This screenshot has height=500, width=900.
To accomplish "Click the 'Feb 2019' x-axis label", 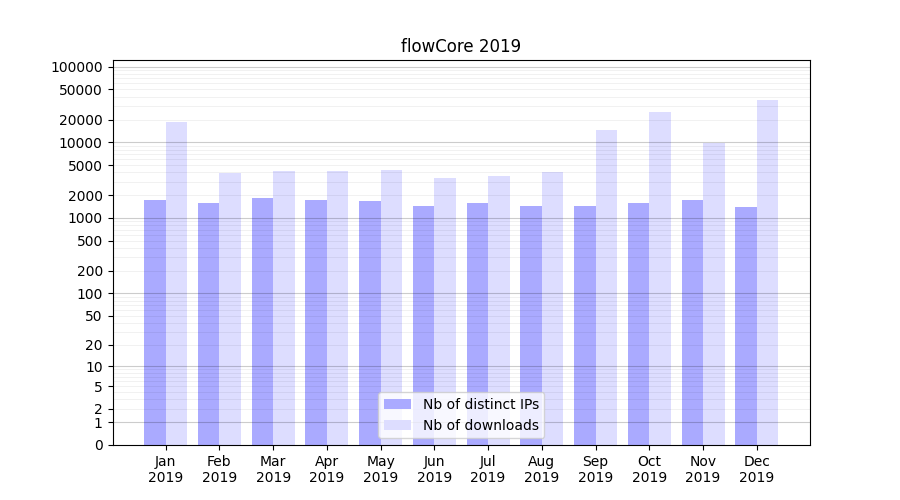I will pyautogui.click(x=219, y=469).
